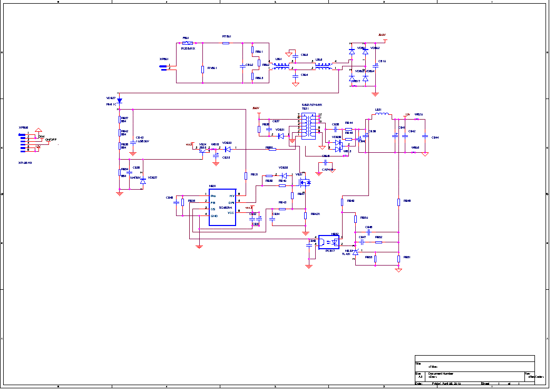Select the DIM net label
The width and height of the screenshot is (555, 392).
click(41, 136)
